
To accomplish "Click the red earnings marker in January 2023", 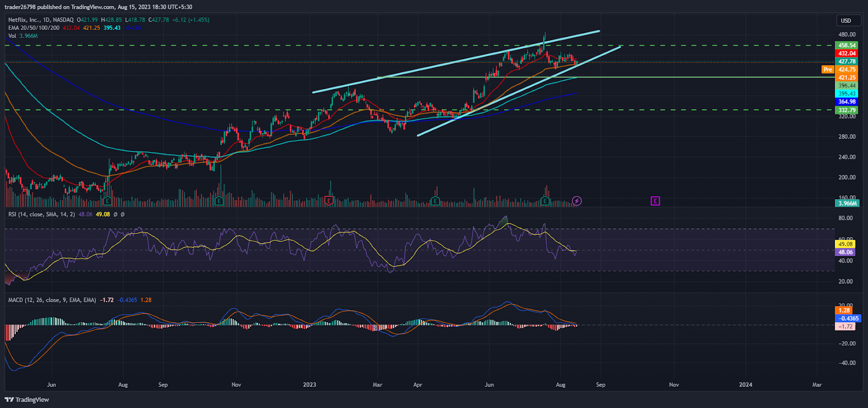I will [x=329, y=201].
